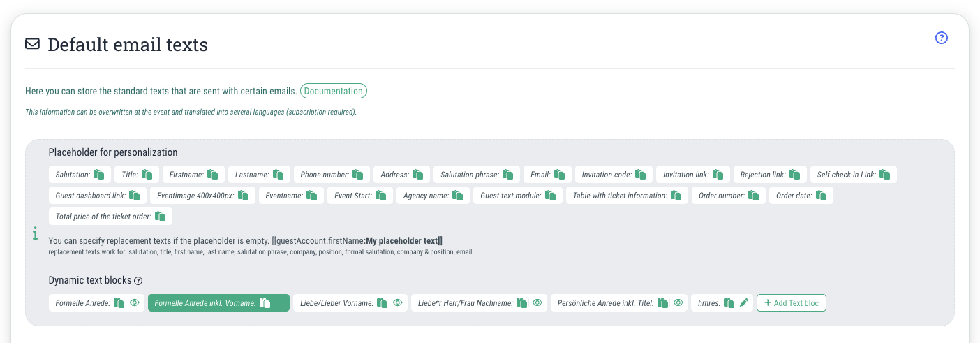Preview Liebe*r Herr/Frau Nachname block via eye

(537, 303)
